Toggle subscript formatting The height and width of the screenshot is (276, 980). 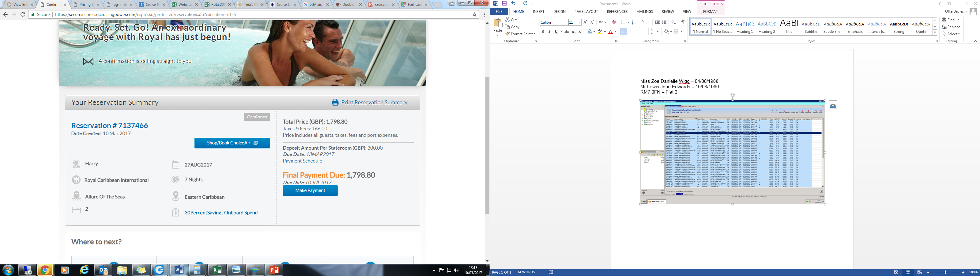tap(574, 32)
